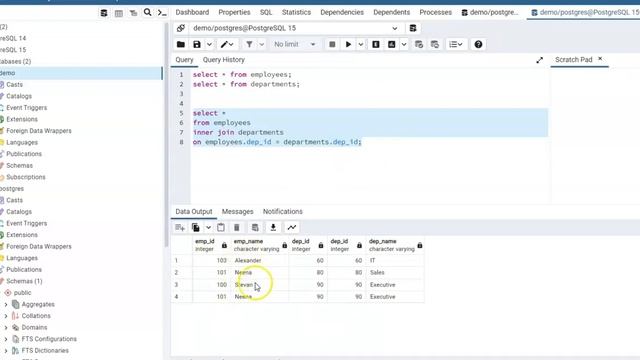Open the Messages tab
The height and width of the screenshot is (360, 640).
coord(238,211)
